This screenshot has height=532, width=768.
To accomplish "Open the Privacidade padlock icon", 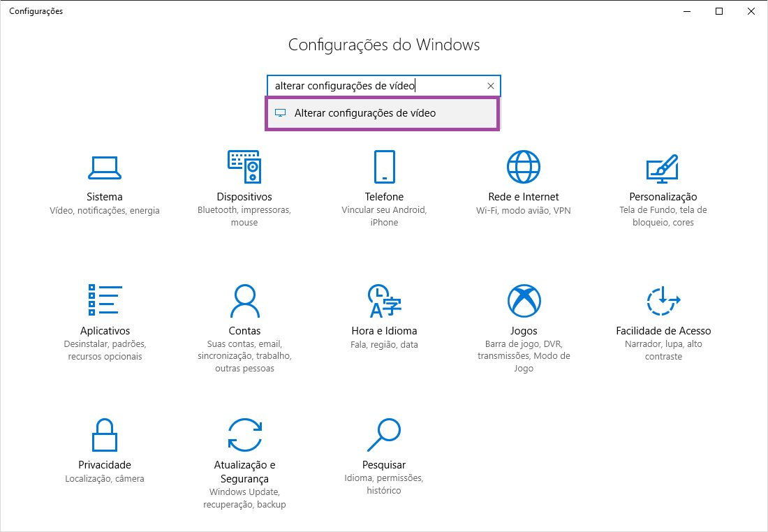I will (105, 434).
